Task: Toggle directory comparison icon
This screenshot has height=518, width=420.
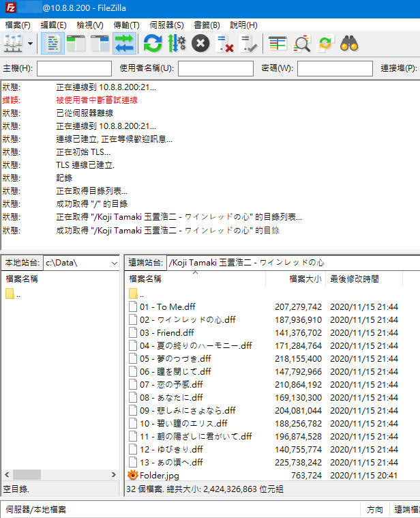Action: click(302, 44)
